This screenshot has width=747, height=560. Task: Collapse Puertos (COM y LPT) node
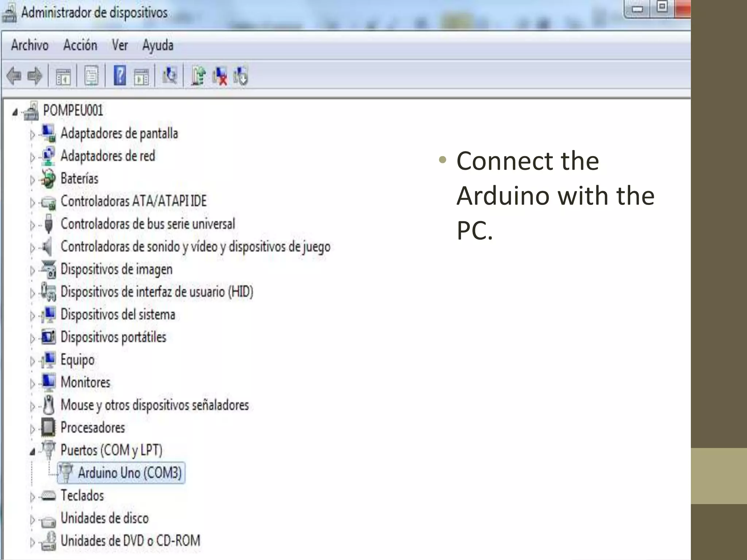coord(32,452)
